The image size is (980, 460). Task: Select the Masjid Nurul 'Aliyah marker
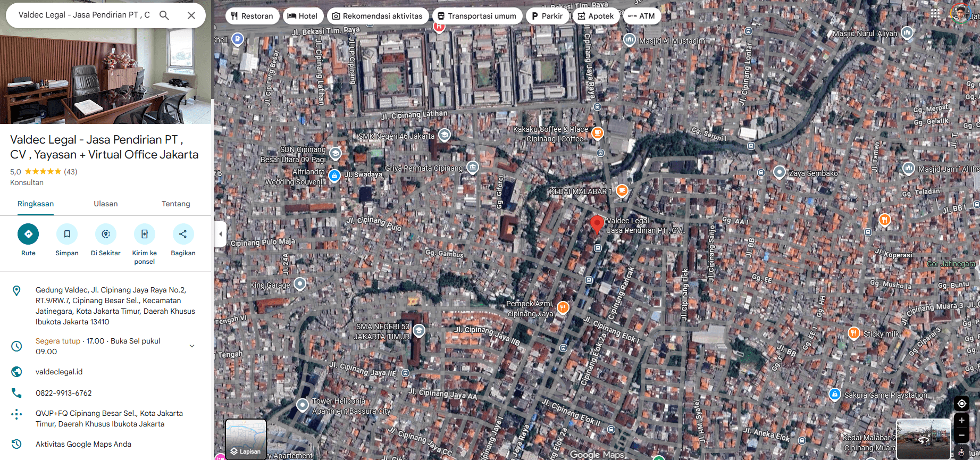pyautogui.click(x=907, y=33)
